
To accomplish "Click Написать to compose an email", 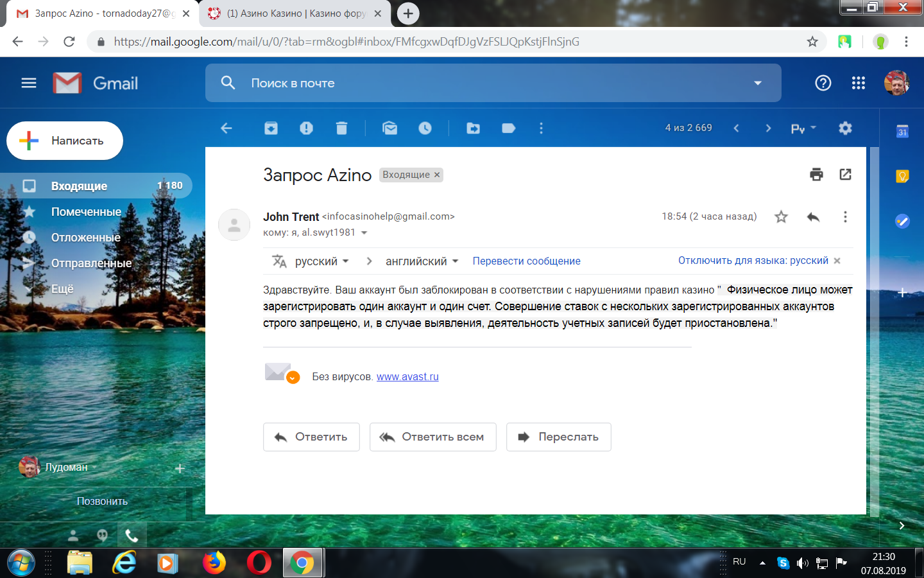I will tap(65, 141).
